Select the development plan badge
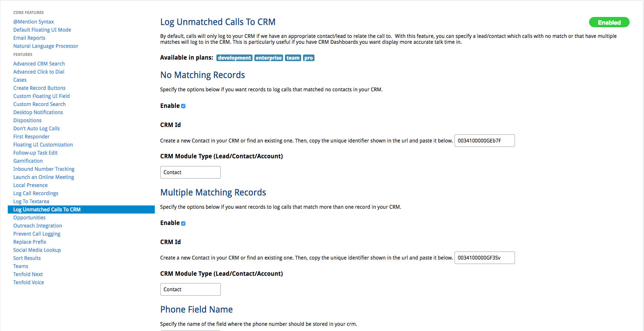 tap(234, 58)
